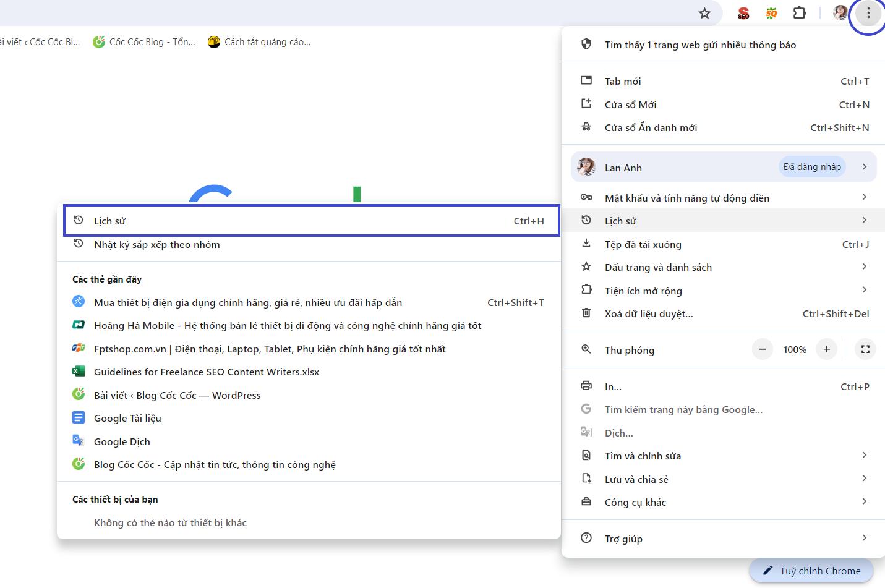
Task: Click Các thiết bị của bạn heading
Action: pyautogui.click(x=115, y=500)
